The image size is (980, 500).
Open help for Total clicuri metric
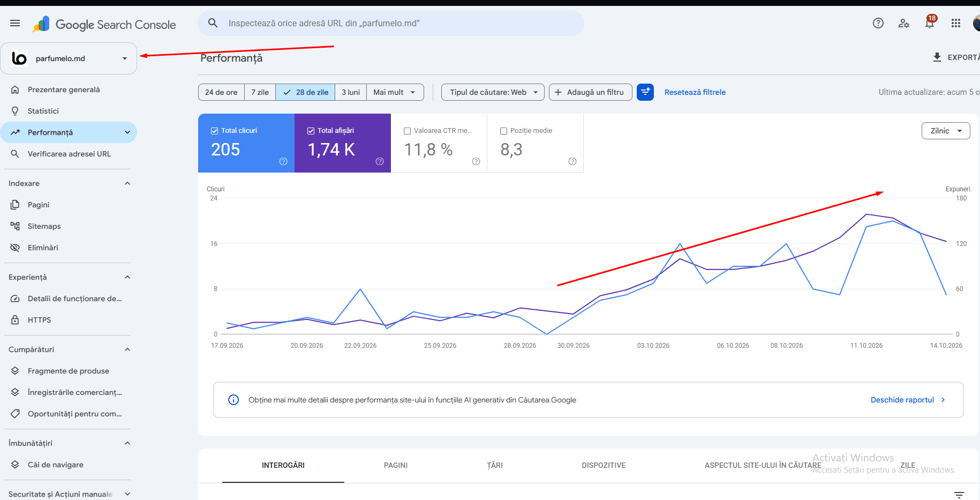(283, 161)
